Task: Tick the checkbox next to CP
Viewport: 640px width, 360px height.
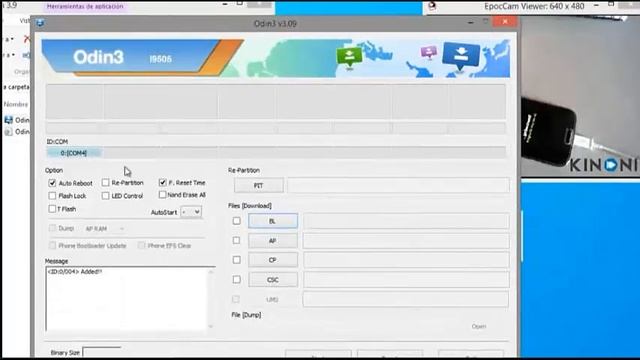Action: (236, 260)
